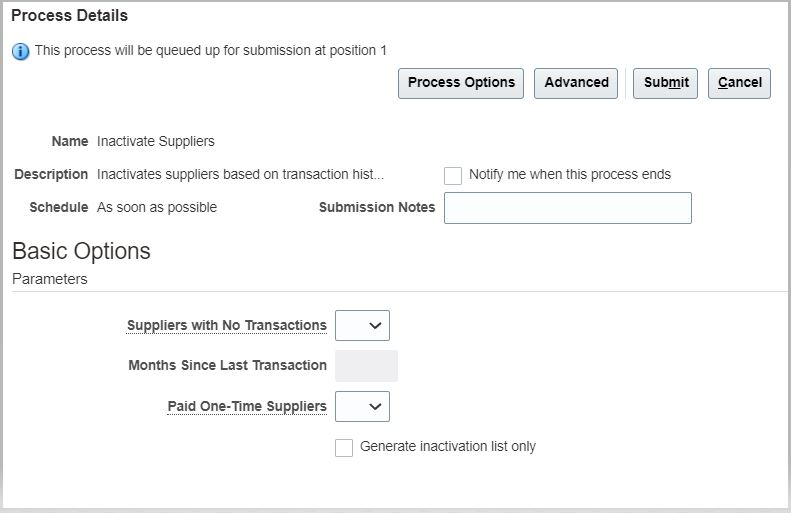Expand Suppliers with No Transactions dropdown
Viewport: 791px width, 513px height.
pyautogui.click(x=362, y=325)
